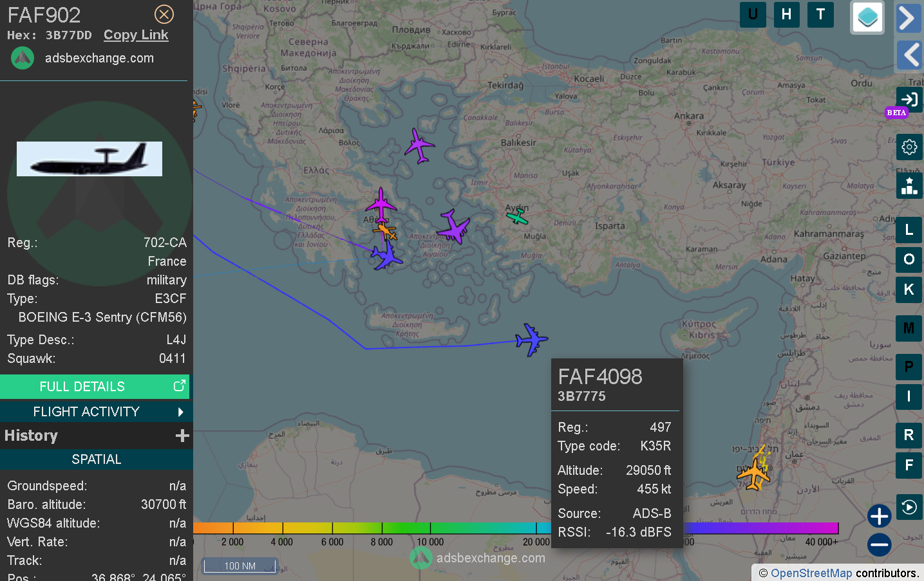Click the Copy Link hyperlink
Image resolution: width=924 pixels, height=581 pixels.
(136, 35)
